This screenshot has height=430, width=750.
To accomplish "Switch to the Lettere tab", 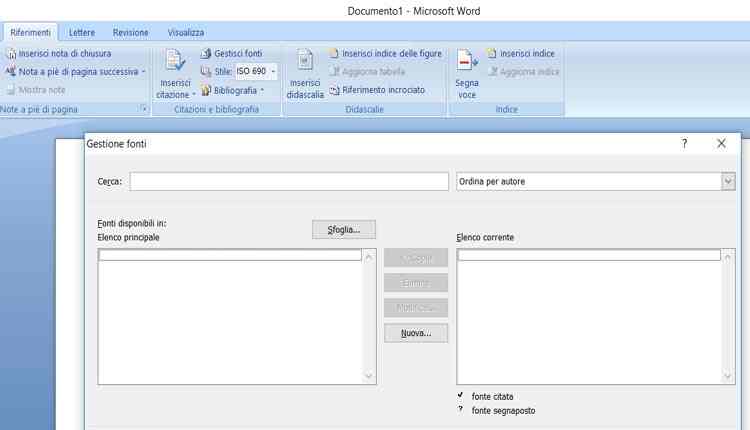I will coord(82,33).
